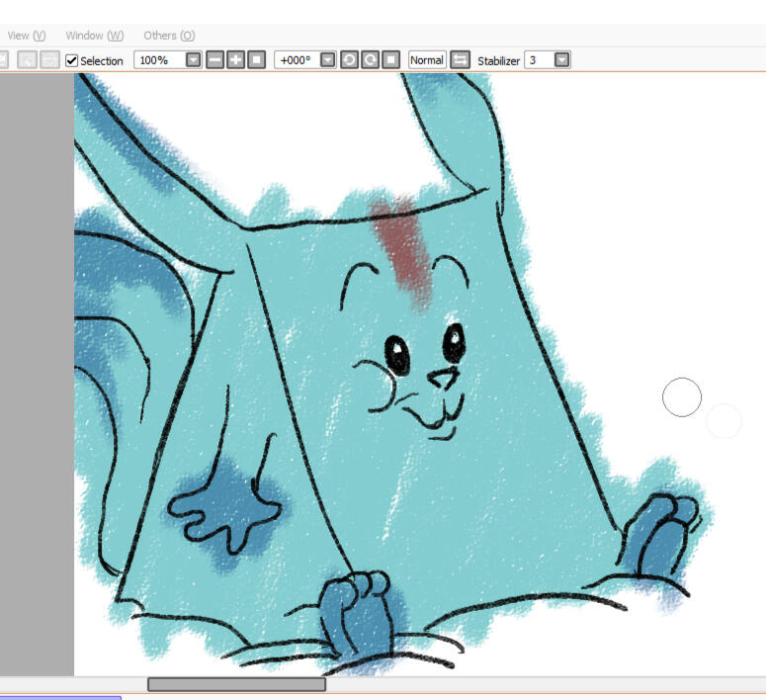
Task: Rotate the canvas counterclockwise
Action: point(349,60)
